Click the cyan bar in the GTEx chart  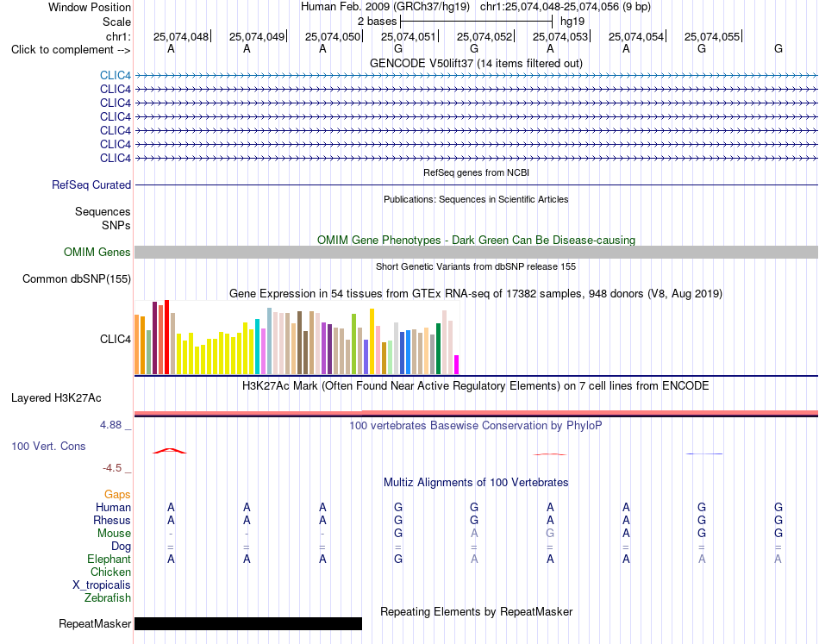pos(258,347)
